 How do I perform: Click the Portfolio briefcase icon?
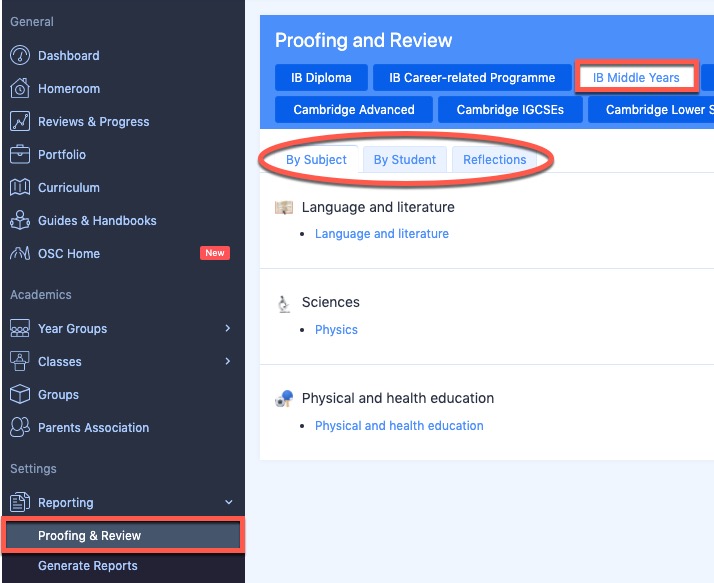coord(20,154)
